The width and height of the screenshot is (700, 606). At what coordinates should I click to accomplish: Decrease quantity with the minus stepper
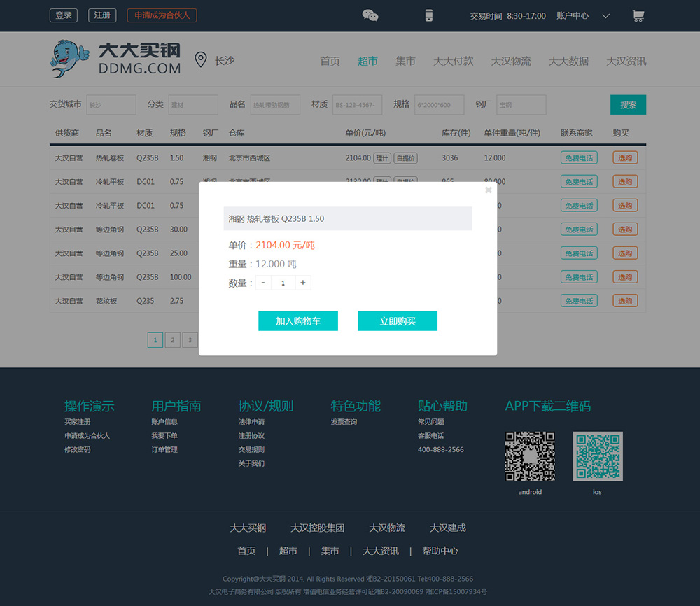(x=262, y=283)
